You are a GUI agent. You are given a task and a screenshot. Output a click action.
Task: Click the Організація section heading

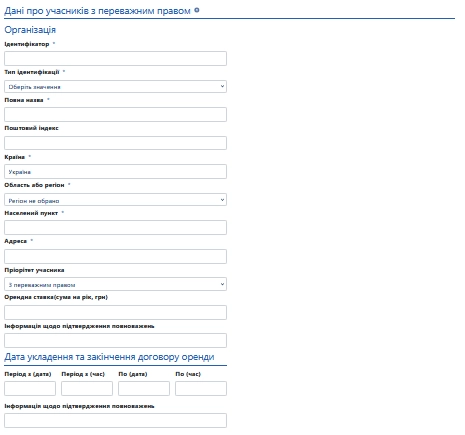click(x=30, y=30)
